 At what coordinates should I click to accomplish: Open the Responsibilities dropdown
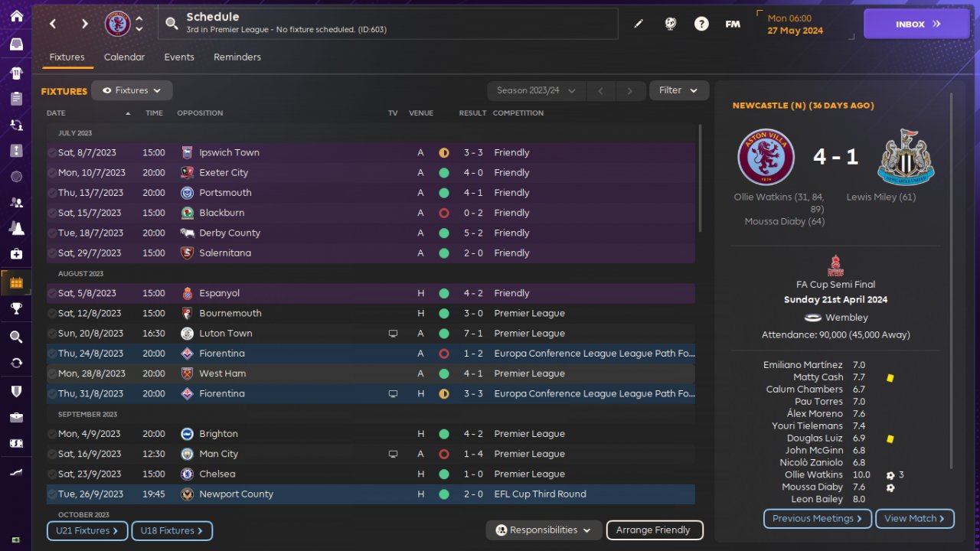543,530
